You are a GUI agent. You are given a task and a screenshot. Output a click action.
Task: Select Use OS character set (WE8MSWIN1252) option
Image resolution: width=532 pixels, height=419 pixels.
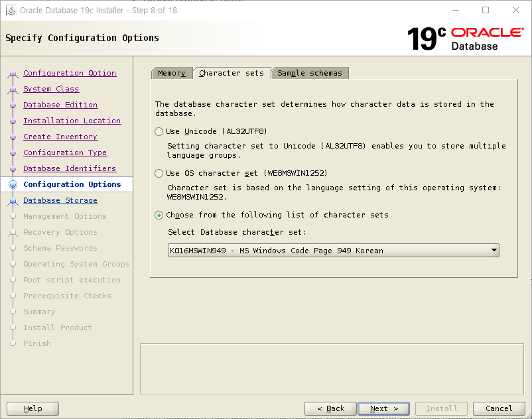[159, 173]
